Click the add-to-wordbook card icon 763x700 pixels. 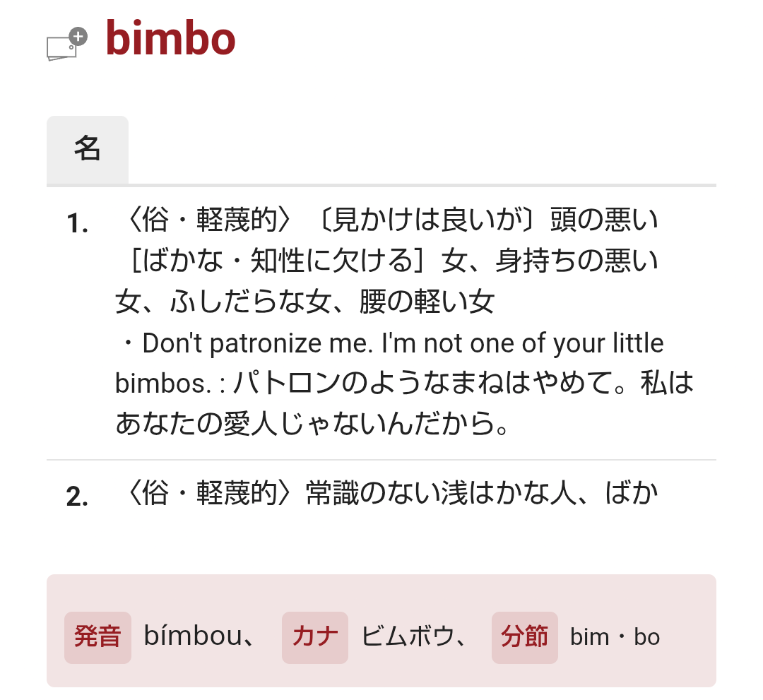[x=66, y=44]
